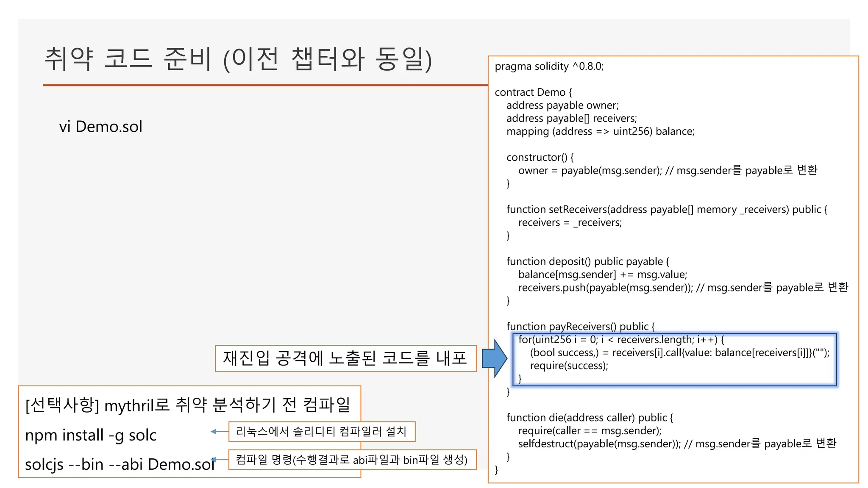The height and width of the screenshot is (488, 868).
Task: Click the reentrancy attack warning label box
Action: [345, 358]
